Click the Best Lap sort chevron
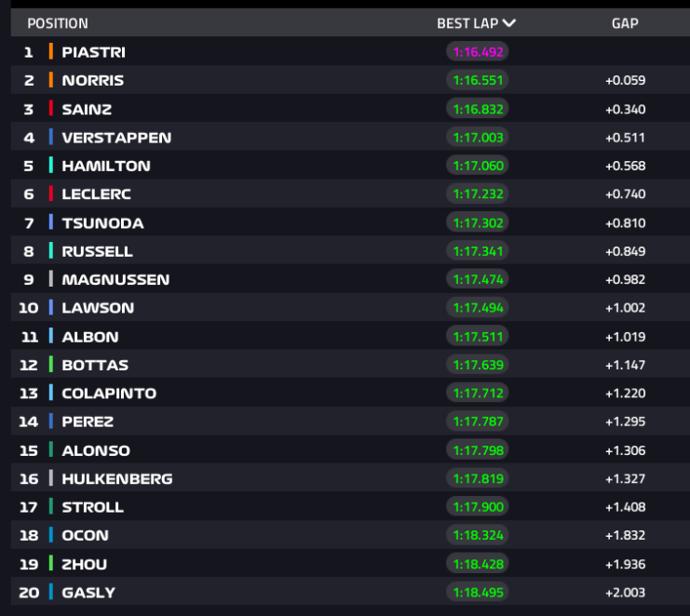The width and height of the screenshot is (690, 616). tap(508, 23)
